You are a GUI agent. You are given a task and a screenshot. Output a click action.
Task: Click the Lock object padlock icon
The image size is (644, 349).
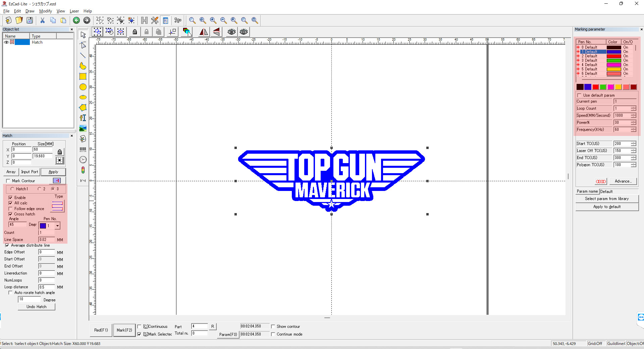pyautogui.click(x=135, y=32)
